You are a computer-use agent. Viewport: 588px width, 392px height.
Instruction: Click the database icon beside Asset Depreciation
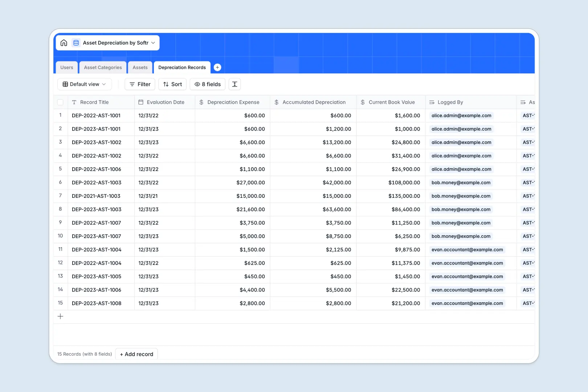pos(76,43)
